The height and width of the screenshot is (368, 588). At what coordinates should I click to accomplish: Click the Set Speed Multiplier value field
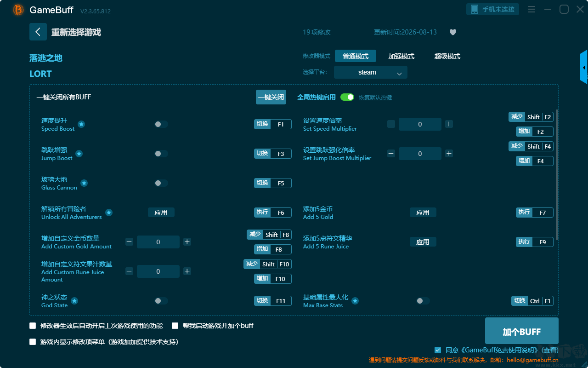click(x=420, y=124)
